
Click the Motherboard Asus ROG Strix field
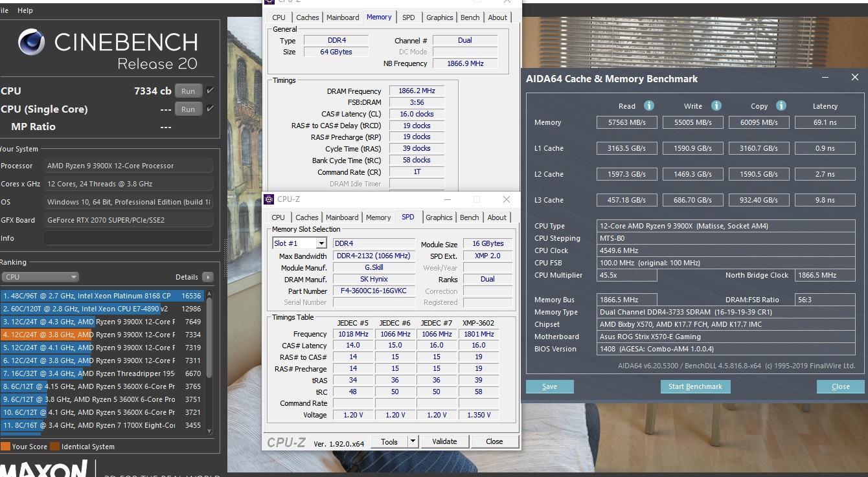[x=726, y=337]
